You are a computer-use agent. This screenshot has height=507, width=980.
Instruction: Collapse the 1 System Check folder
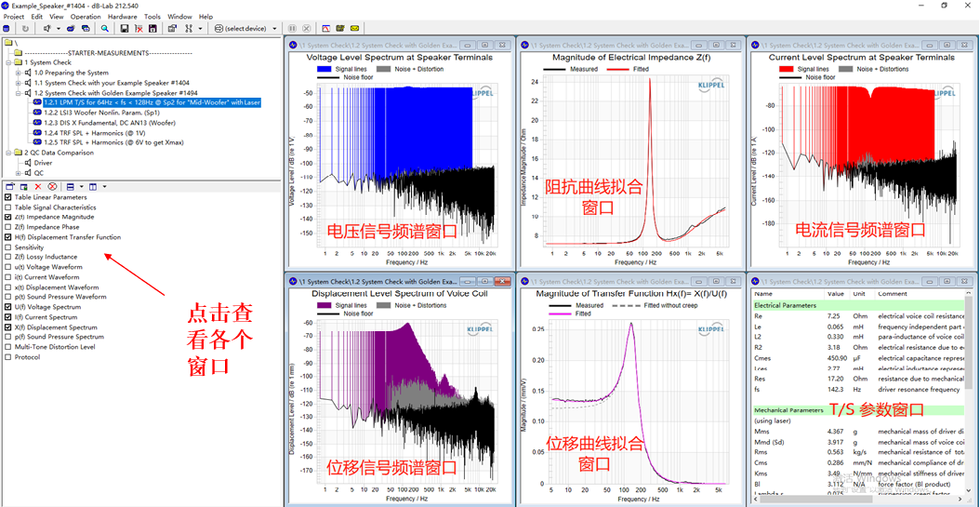[8, 62]
